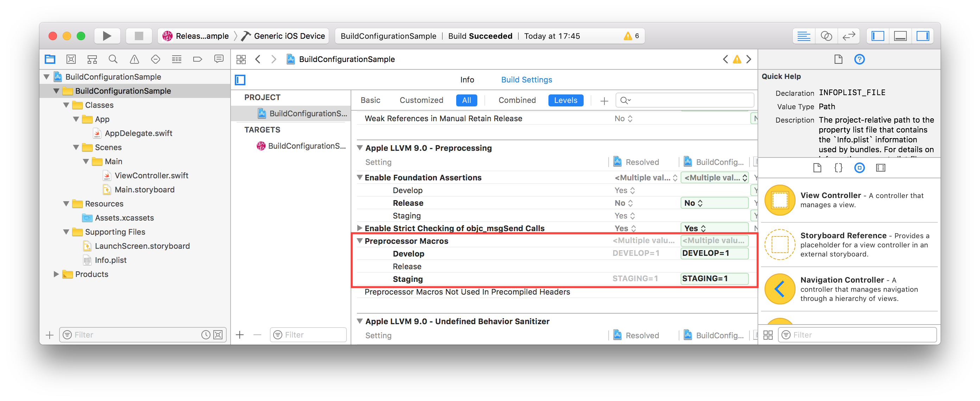Expand Enable Strict Checking of objc_msgSend Calls
980x401 pixels.
point(359,228)
